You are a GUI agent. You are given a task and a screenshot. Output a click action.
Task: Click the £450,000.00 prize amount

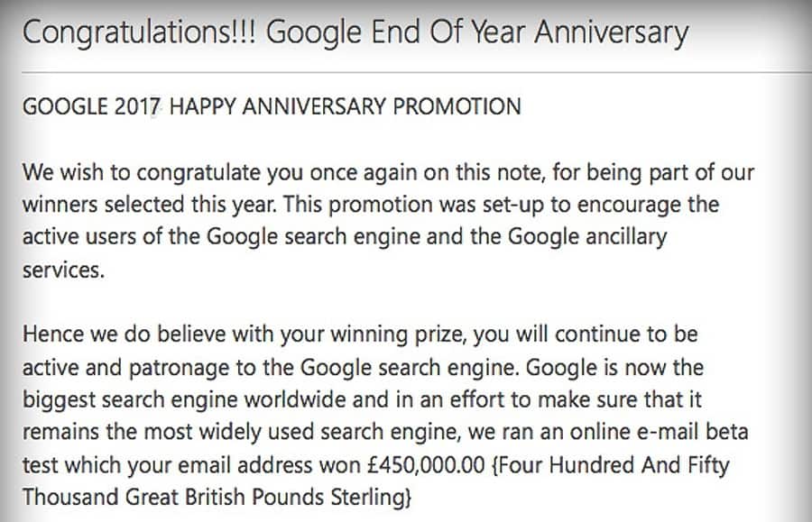pos(426,464)
